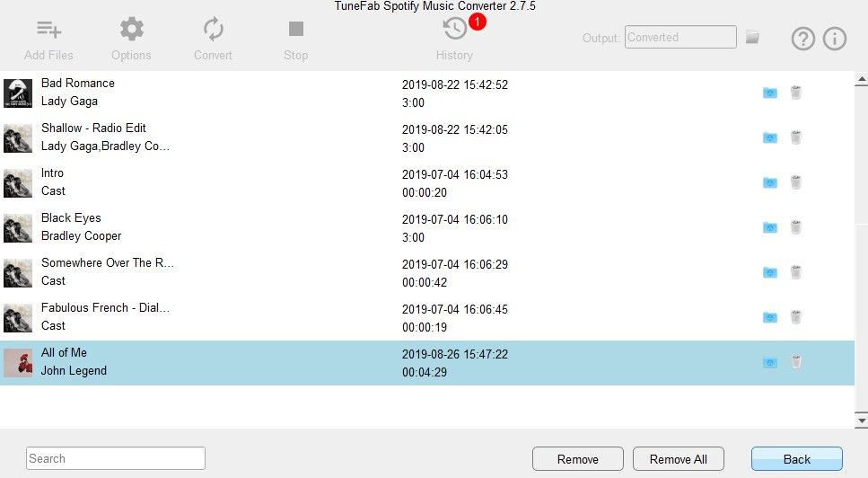Open the Options gear icon
This screenshot has height=478, width=868.
(131, 29)
